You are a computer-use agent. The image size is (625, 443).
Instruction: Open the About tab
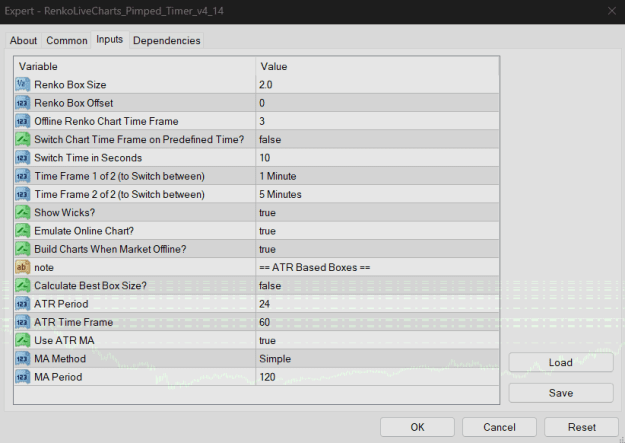click(x=23, y=41)
